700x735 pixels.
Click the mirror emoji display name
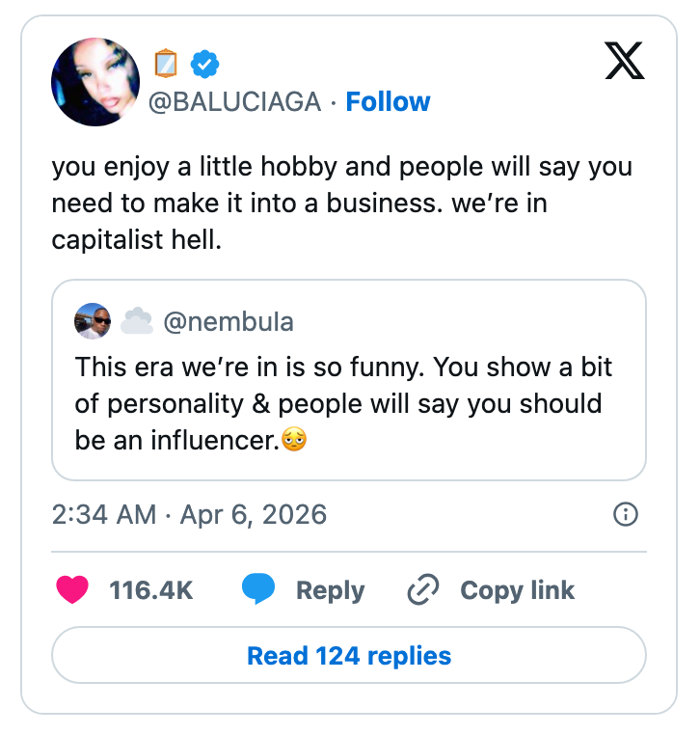[x=167, y=64]
